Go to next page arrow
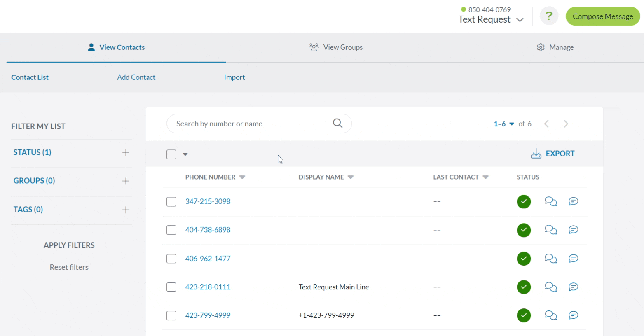Image resolution: width=644 pixels, height=336 pixels. [566, 124]
